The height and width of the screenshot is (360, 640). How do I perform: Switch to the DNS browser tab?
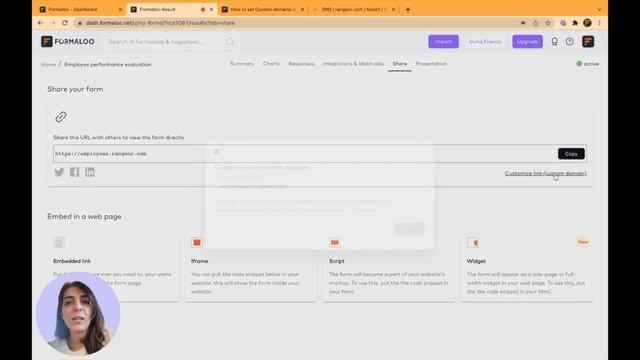[x=354, y=9]
